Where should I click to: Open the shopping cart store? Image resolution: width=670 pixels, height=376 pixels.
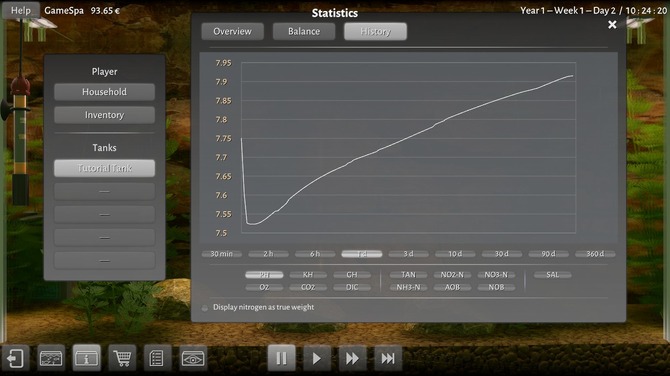122,358
